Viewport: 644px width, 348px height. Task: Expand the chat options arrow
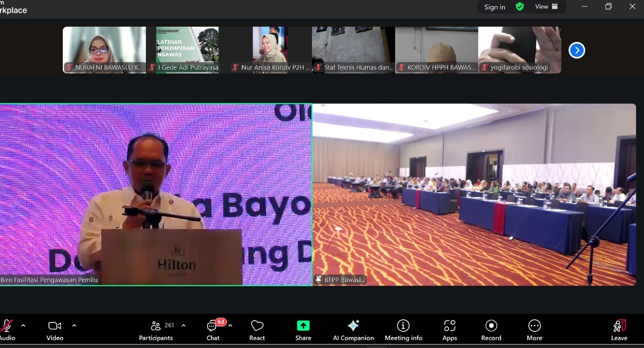coord(230,325)
